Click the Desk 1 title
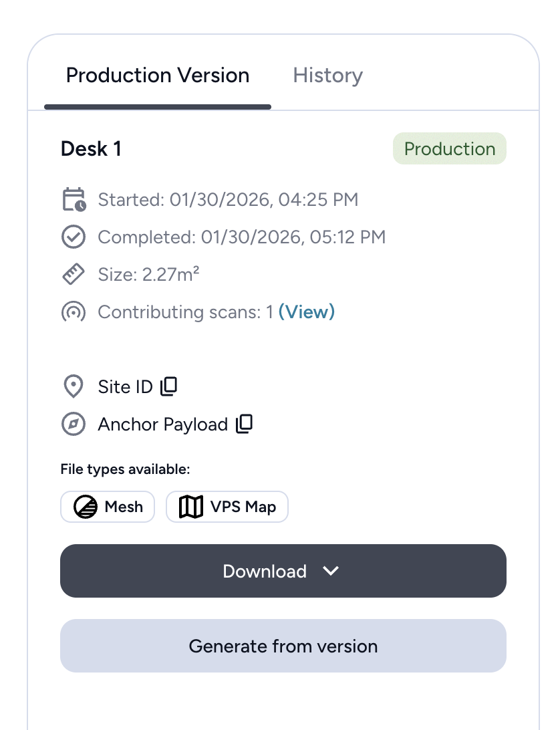Viewport: 560px width, 730px height. click(x=91, y=148)
